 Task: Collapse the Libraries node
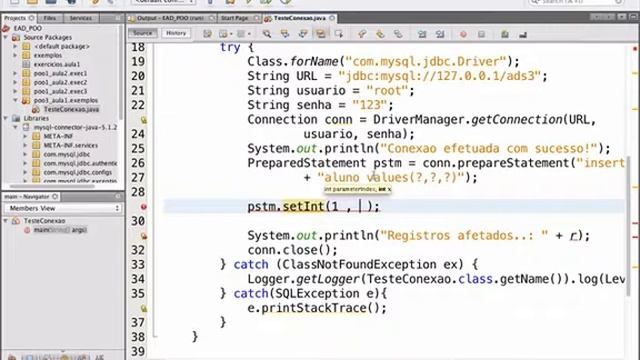click(6, 118)
